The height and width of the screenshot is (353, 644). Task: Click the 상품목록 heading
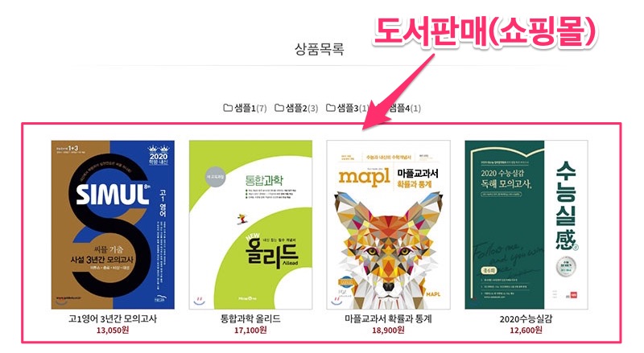(x=319, y=49)
